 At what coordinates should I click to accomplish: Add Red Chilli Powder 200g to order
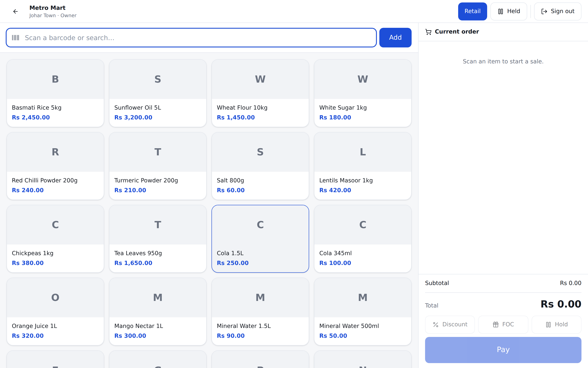tap(55, 166)
